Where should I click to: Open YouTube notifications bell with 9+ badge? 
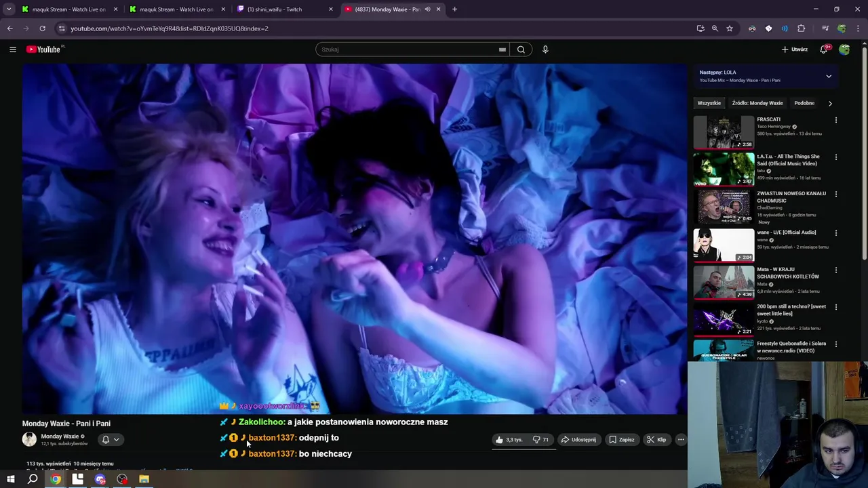point(824,49)
